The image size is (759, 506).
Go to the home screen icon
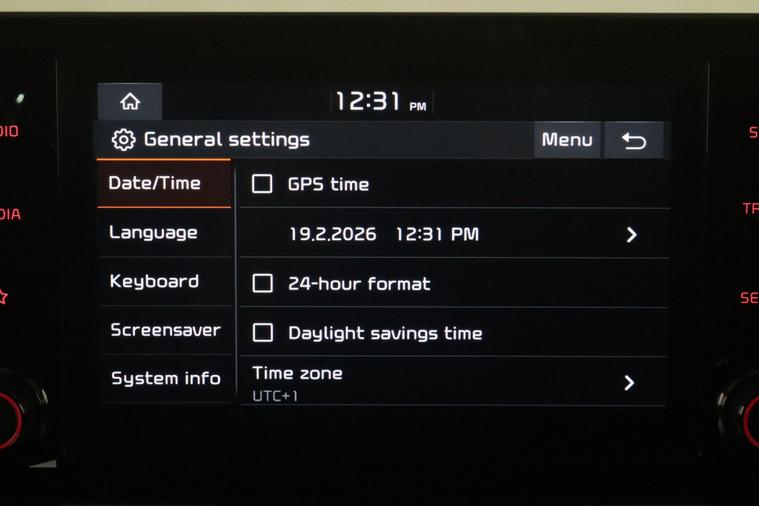130,102
